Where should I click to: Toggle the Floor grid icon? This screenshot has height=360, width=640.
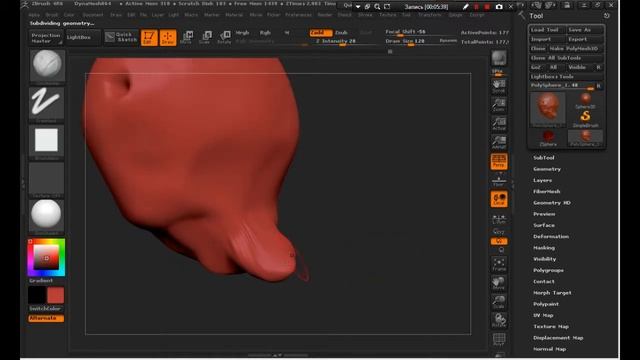[x=499, y=180]
